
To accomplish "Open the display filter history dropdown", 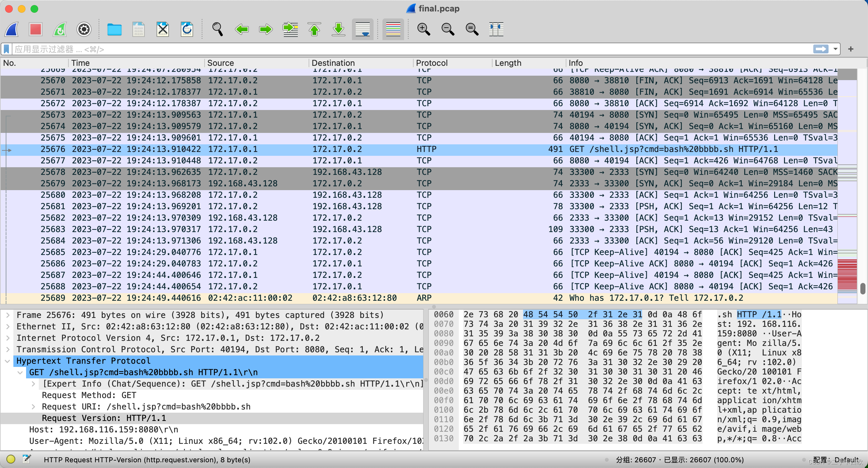I will pos(835,49).
